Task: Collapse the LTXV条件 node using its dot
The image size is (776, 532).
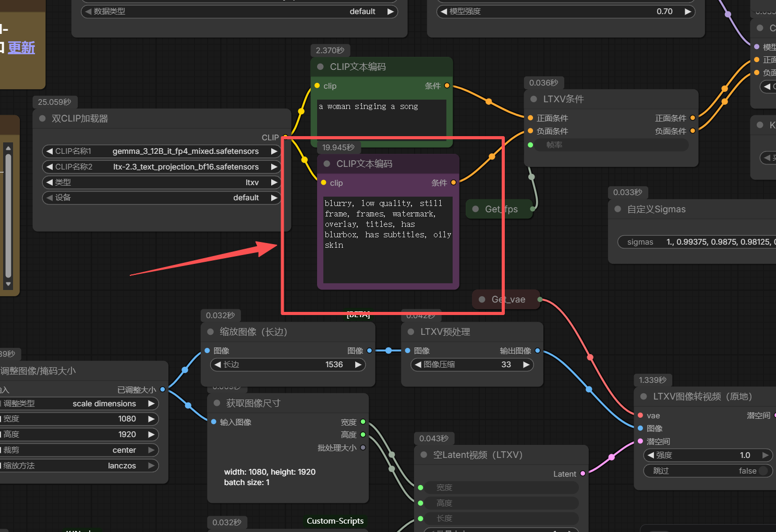Action: (533, 99)
